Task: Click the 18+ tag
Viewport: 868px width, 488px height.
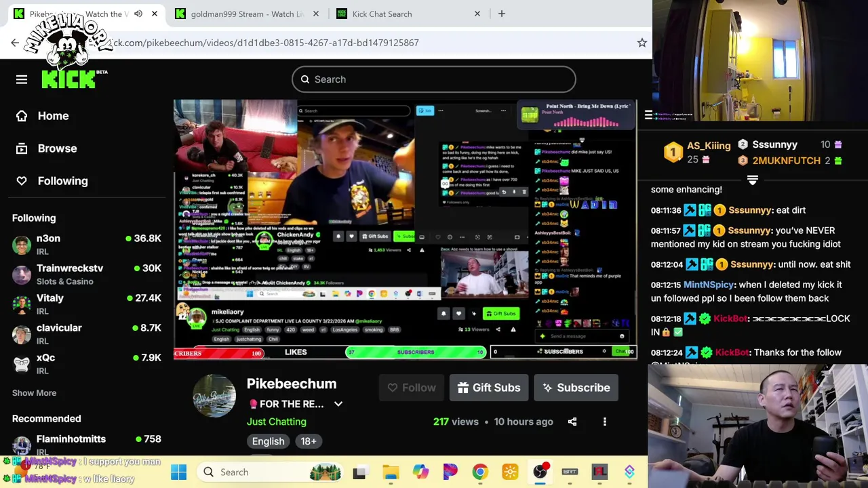Action: tap(309, 441)
